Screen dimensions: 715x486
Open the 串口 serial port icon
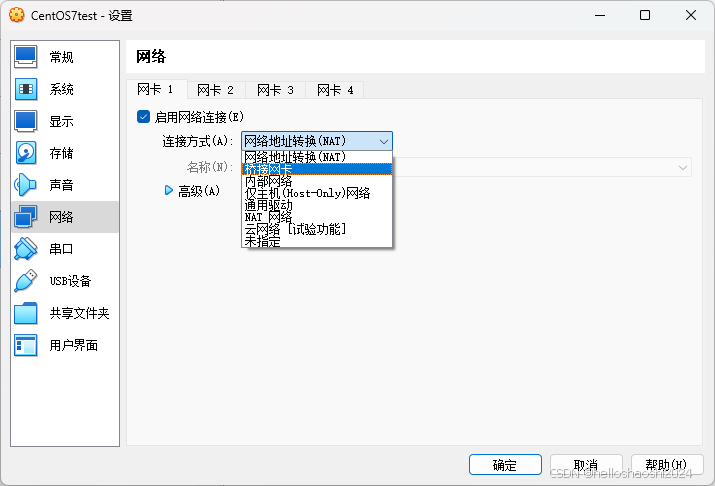point(26,249)
